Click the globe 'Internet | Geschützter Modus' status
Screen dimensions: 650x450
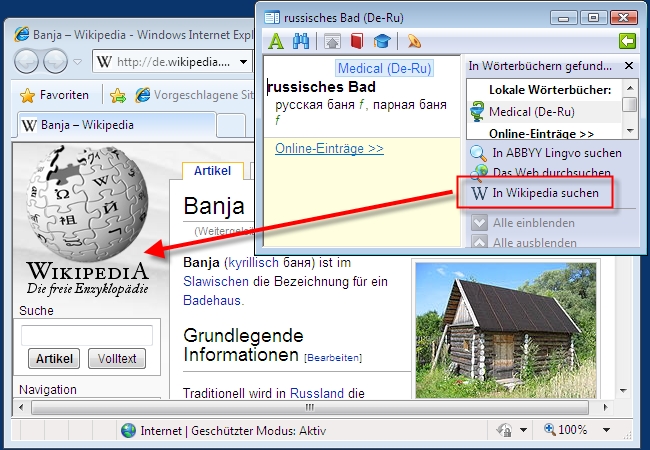coord(224,431)
